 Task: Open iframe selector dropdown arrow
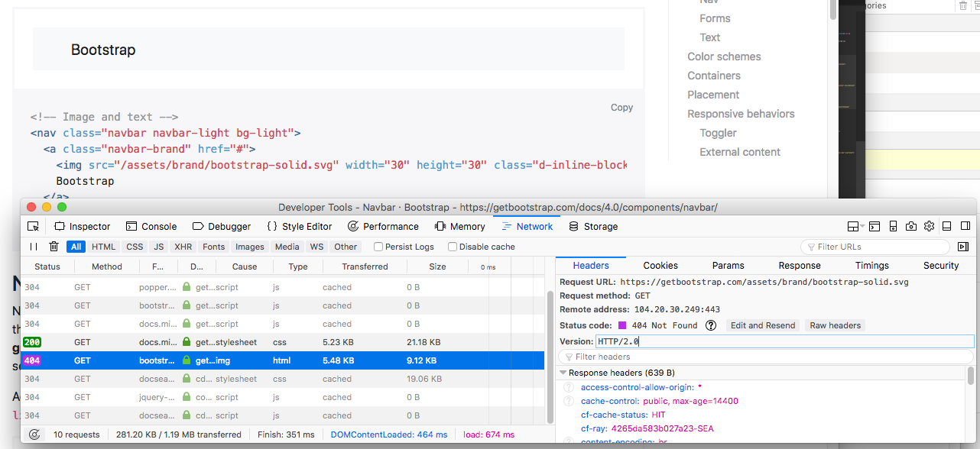[862, 227]
